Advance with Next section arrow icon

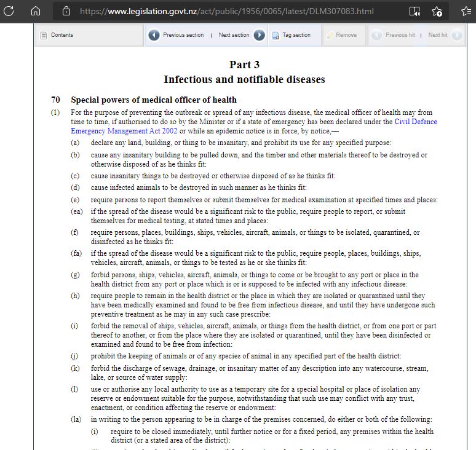260,35
